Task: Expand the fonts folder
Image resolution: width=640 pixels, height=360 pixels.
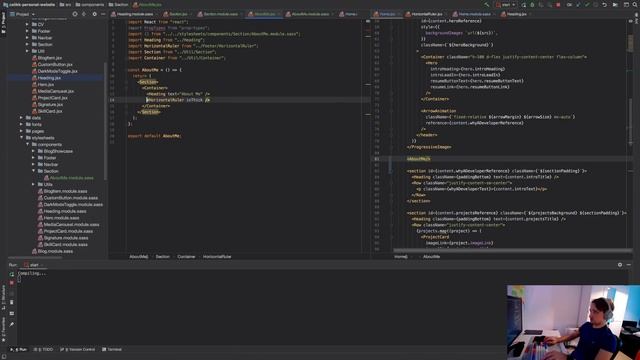Action: tap(21, 124)
